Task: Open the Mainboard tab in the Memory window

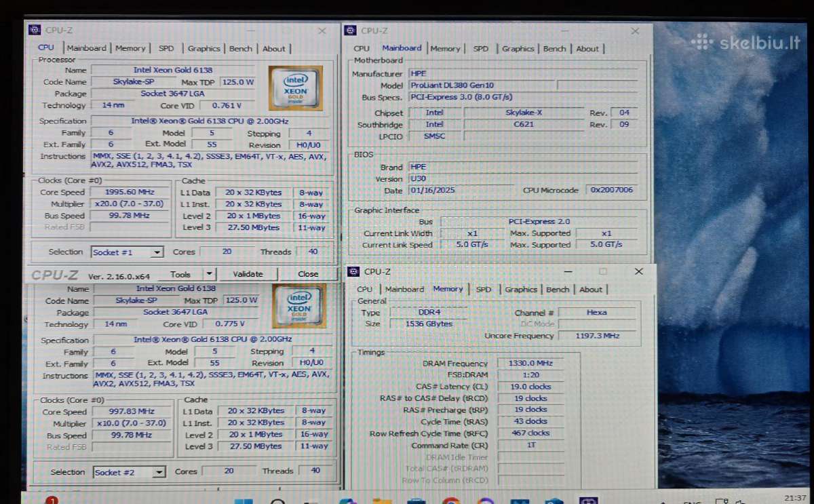Action: (x=404, y=289)
